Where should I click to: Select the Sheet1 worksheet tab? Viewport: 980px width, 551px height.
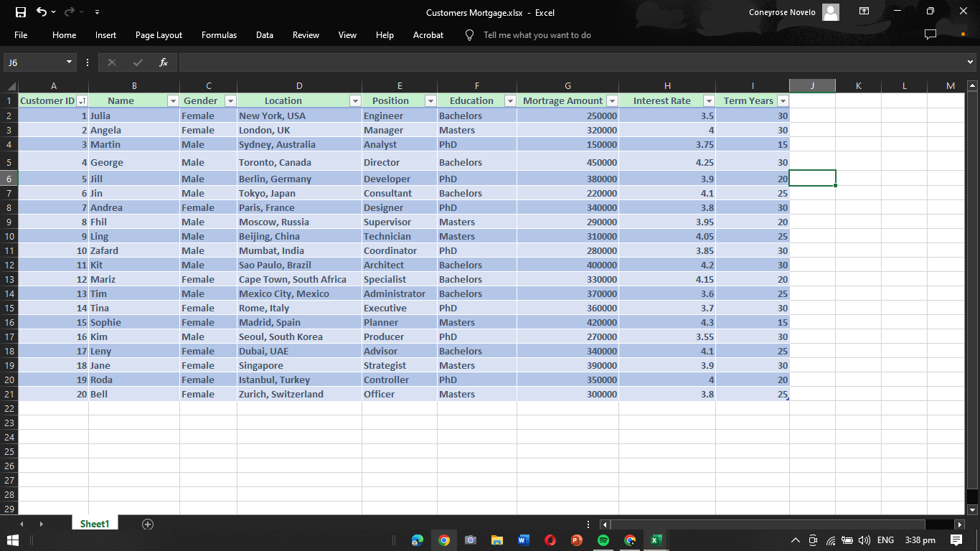pos(95,524)
